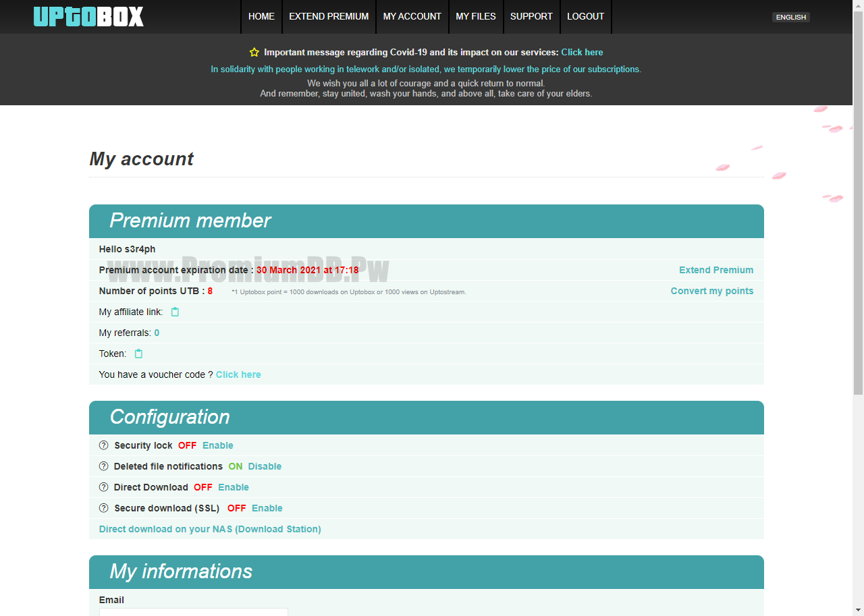Click the page vertical scrollbar
The width and height of the screenshot is (864, 616).
click(x=858, y=202)
